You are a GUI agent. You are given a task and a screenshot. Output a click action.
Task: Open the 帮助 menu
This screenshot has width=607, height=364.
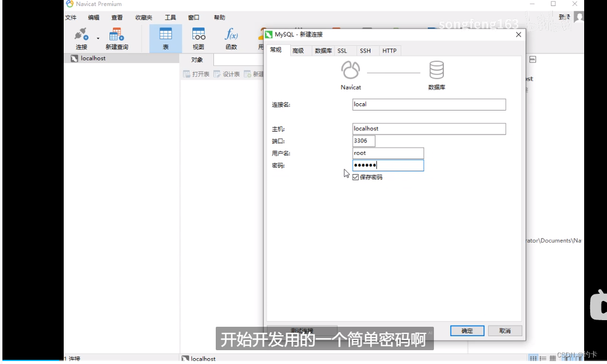pyautogui.click(x=219, y=17)
